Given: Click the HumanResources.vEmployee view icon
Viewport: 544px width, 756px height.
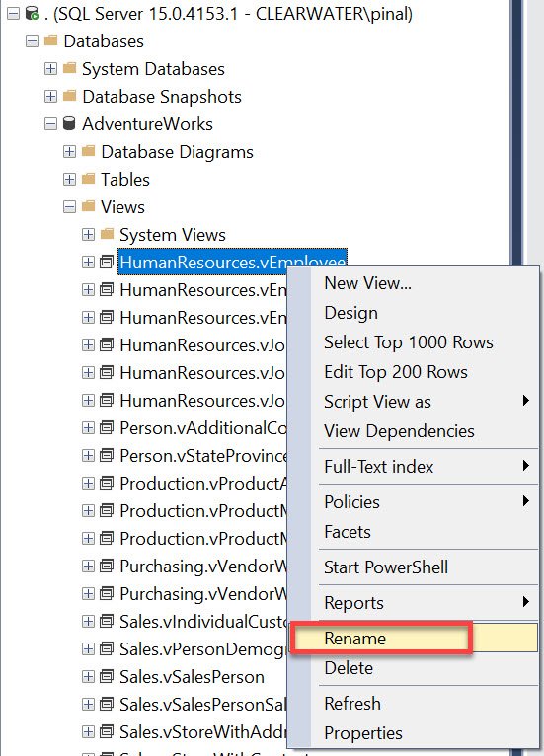Looking at the screenshot, I should pyautogui.click(x=107, y=262).
